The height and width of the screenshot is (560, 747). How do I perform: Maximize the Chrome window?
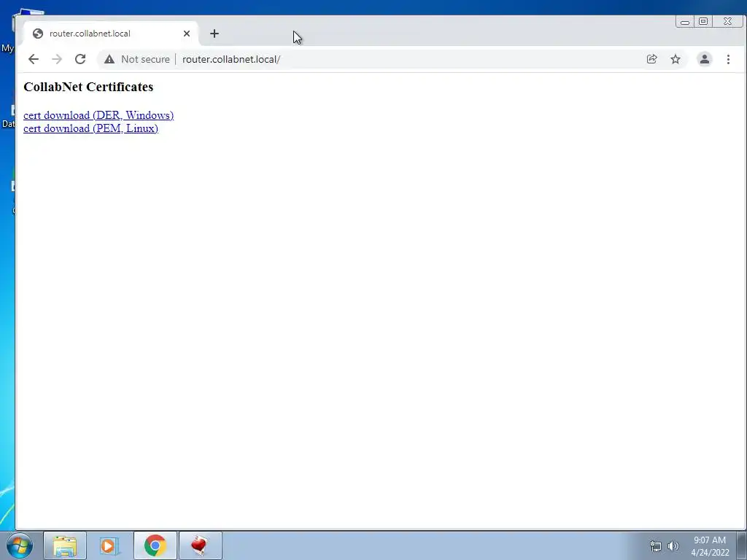coord(703,21)
